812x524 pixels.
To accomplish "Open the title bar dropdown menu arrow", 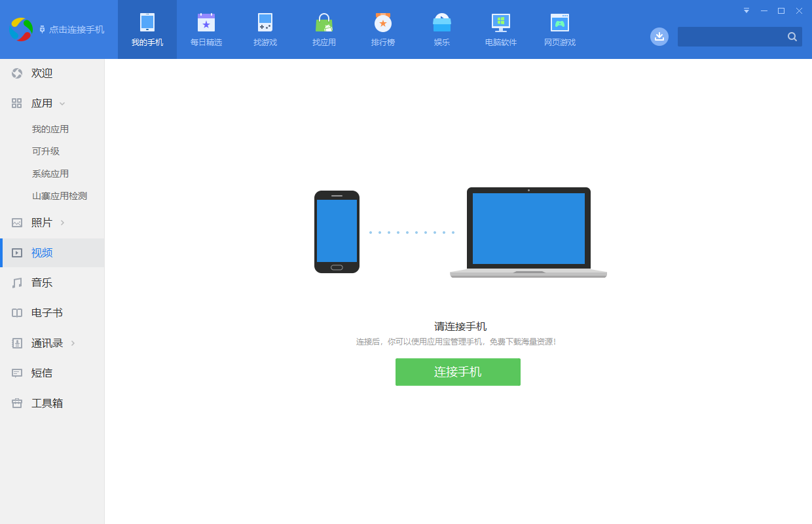I will tap(747, 10).
